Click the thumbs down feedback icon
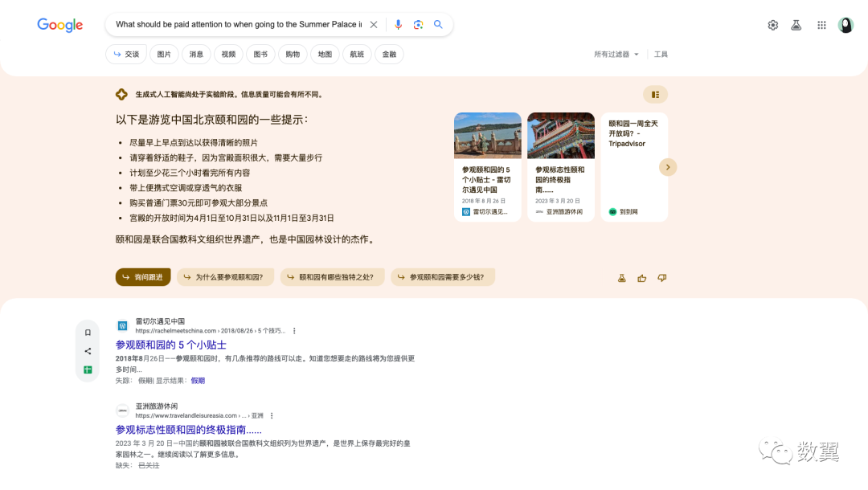The height and width of the screenshot is (490, 868). tap(662, 278)
